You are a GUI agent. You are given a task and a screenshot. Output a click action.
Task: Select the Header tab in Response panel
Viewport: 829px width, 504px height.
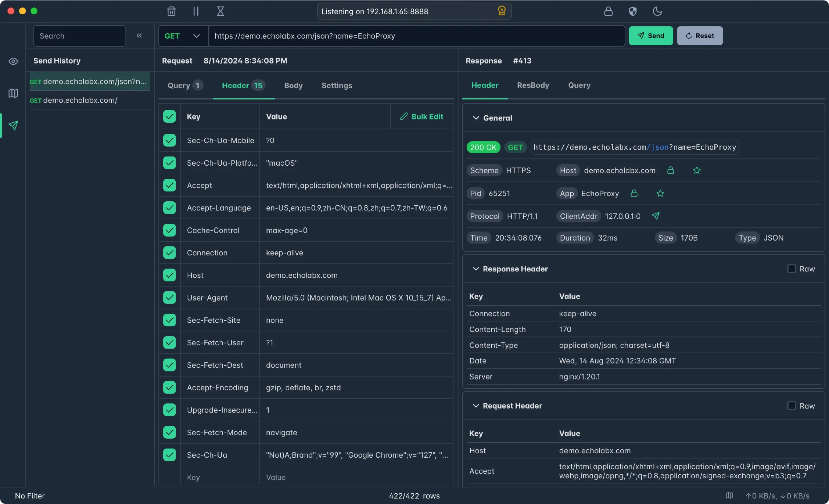click(x=485, y=85)
